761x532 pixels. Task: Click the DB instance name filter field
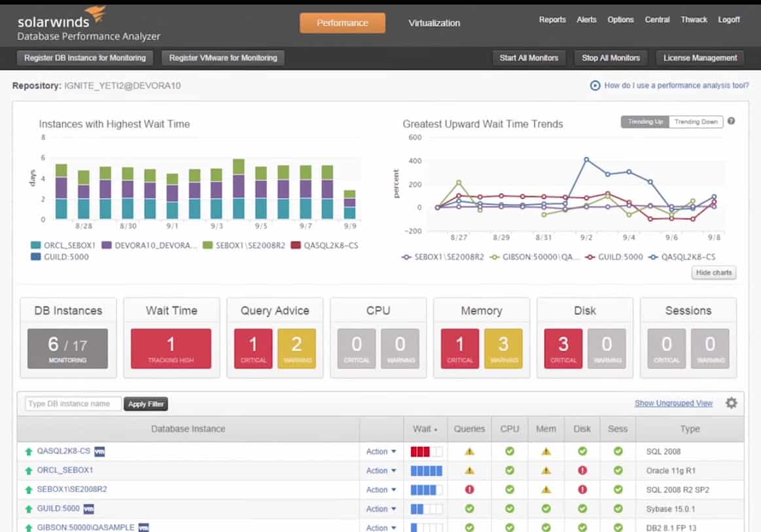73,404
